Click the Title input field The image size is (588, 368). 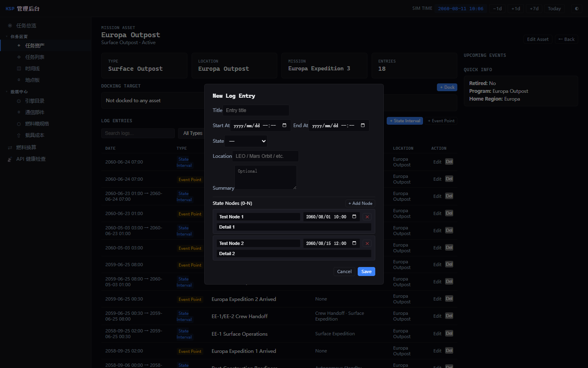[256, 110]
